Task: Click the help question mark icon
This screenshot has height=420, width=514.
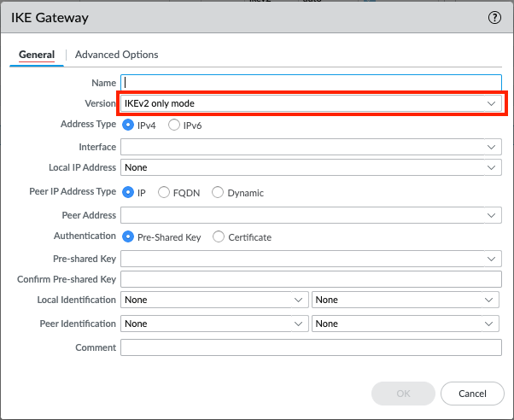Action: click(x=494, y=17)
